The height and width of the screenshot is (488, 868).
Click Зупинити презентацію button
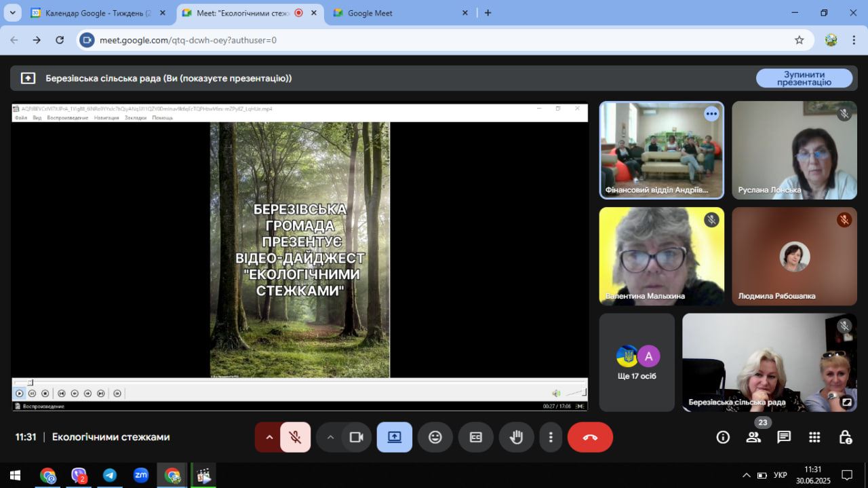pyautogui.click(x=804, y=78)
